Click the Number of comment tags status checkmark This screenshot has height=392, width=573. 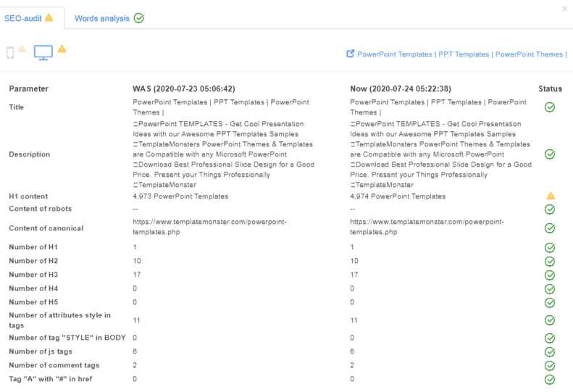point(550,366)
